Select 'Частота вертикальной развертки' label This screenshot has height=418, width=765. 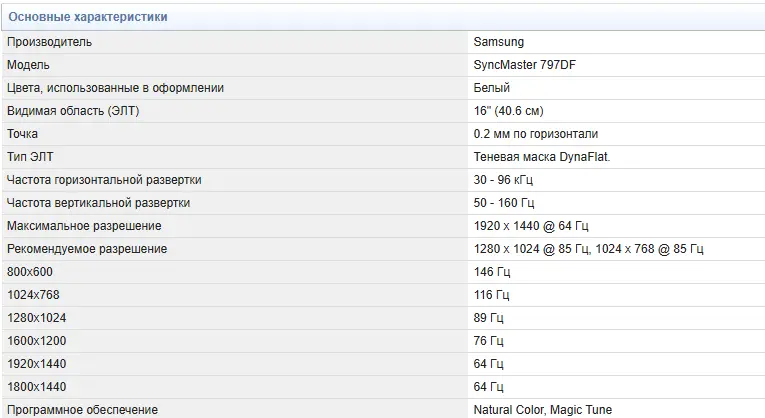[x=99, y=203]
